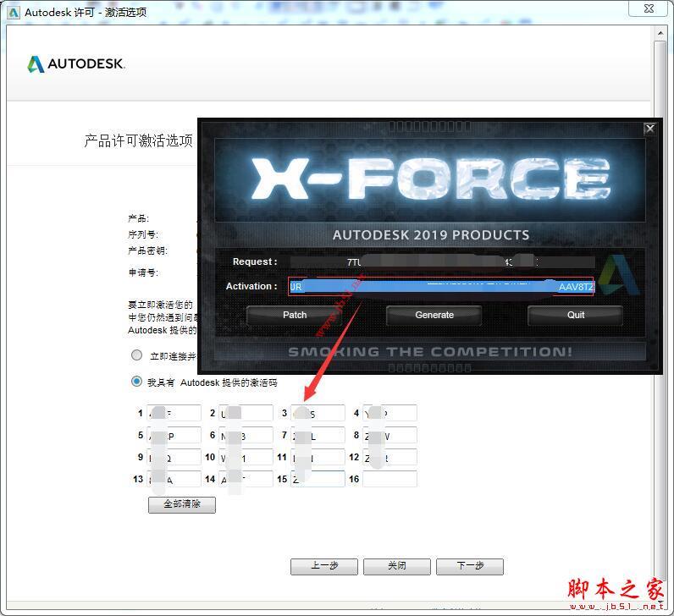Click activation code box number 14
The image size is (674, 616).
click(246, 479)
